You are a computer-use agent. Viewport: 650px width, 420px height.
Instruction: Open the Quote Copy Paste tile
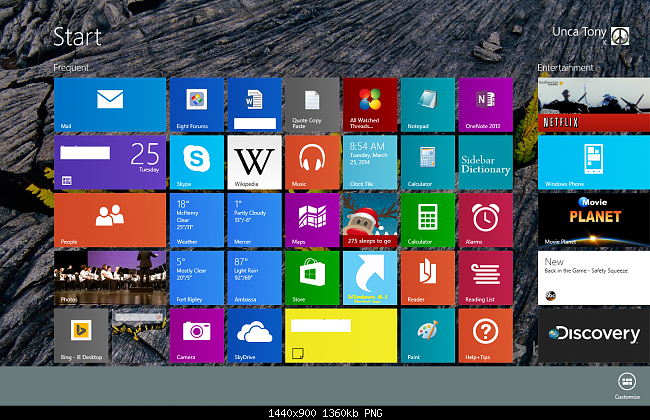click(x=312, y=105)
